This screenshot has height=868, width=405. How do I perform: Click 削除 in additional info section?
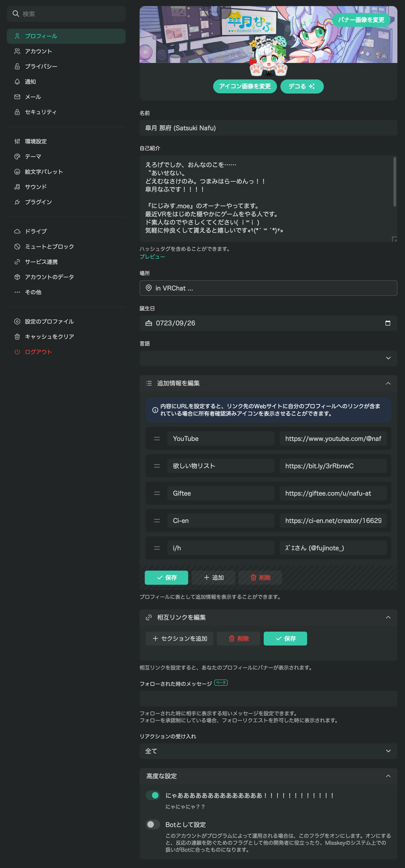point(260,577)
